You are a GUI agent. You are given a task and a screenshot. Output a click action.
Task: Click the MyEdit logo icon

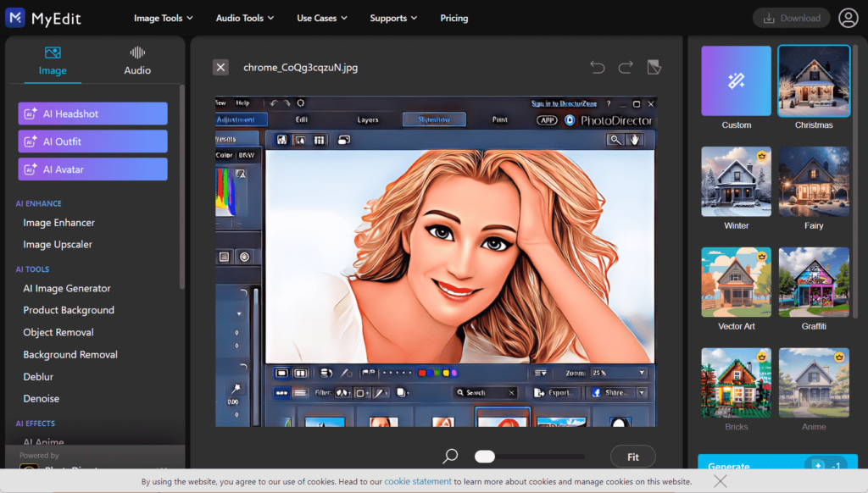tap(15, 18)
